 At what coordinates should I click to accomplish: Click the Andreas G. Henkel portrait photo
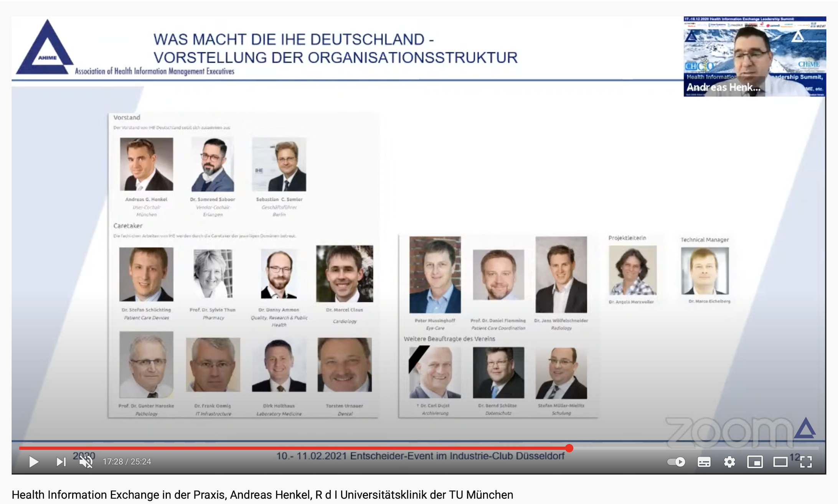[146, 164]
